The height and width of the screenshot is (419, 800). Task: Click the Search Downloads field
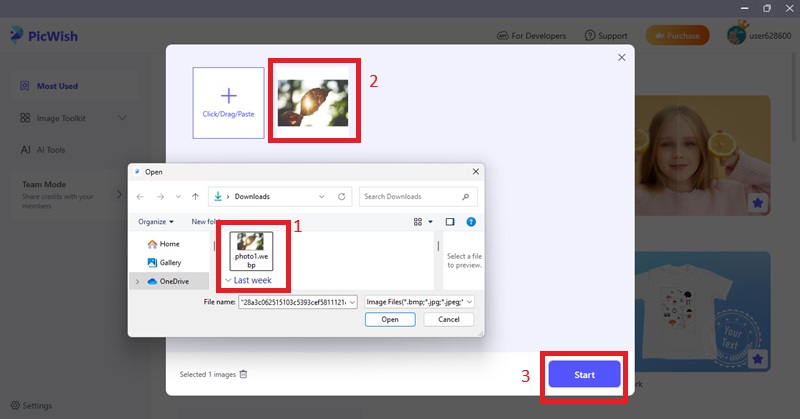(x=410, y=197)
